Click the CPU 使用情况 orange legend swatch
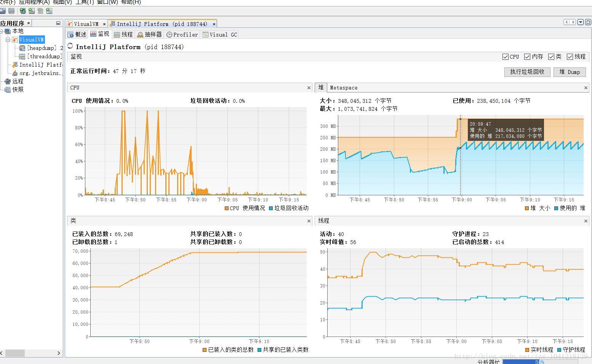Screen dimensions: 592x364 coord(227,208)
